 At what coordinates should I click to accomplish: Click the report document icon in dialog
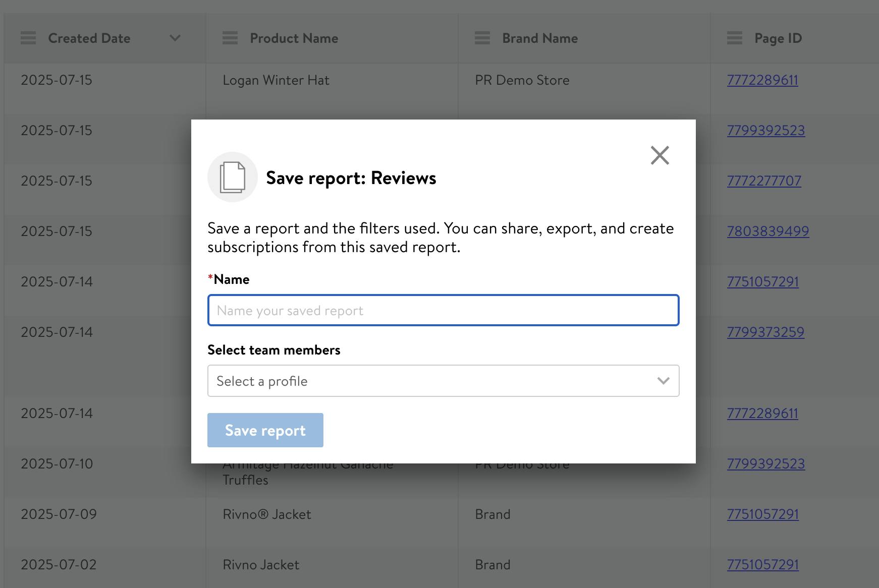point(232,177)
